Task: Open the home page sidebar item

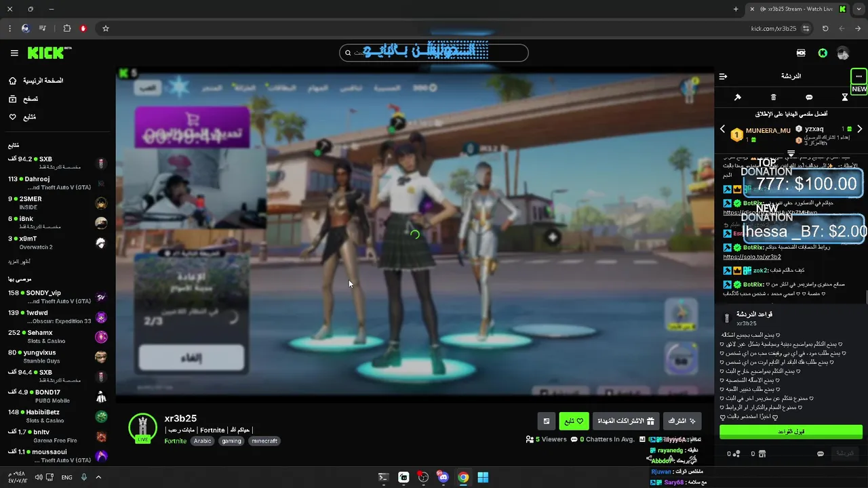Action: point(35,81)
